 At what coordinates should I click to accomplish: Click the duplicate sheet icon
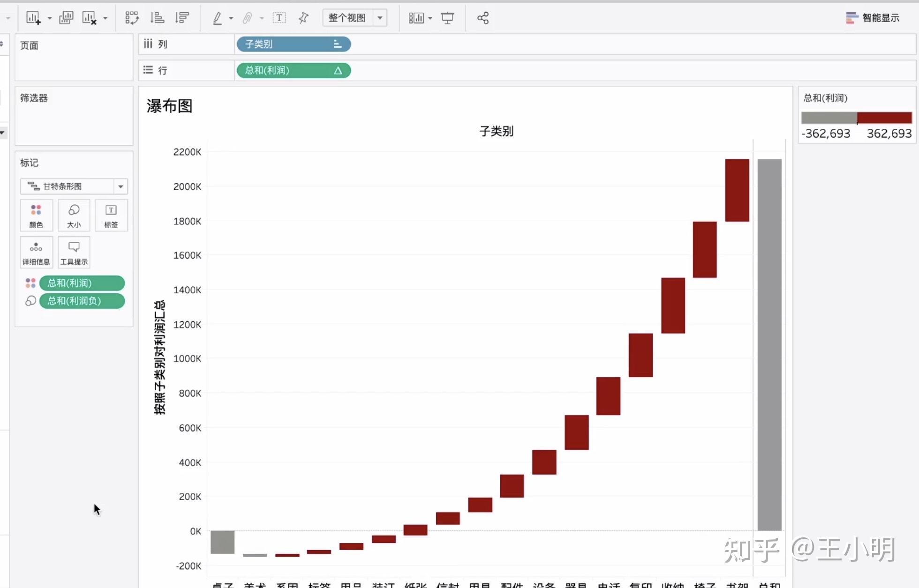[x=66, y=18]
